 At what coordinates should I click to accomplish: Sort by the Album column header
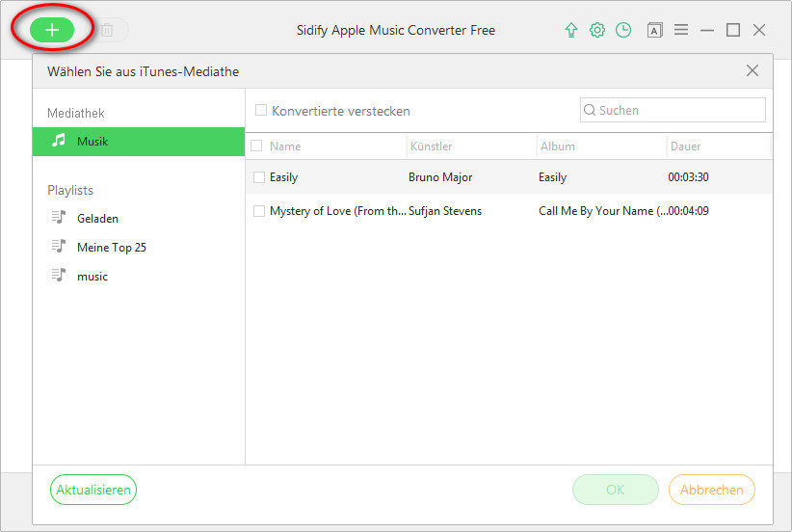(558, 146)
